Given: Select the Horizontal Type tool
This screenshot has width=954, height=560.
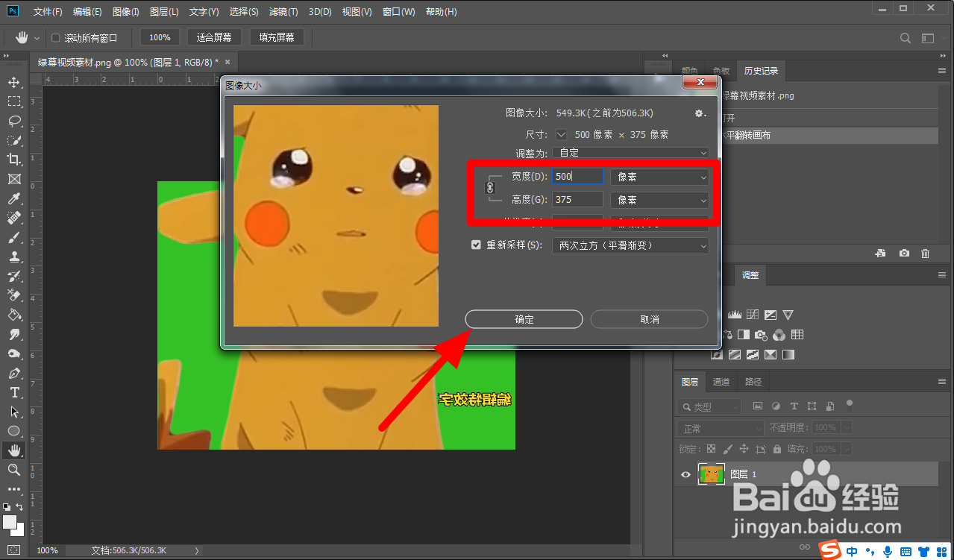Looking at the screenshot, I should (13, 392).
